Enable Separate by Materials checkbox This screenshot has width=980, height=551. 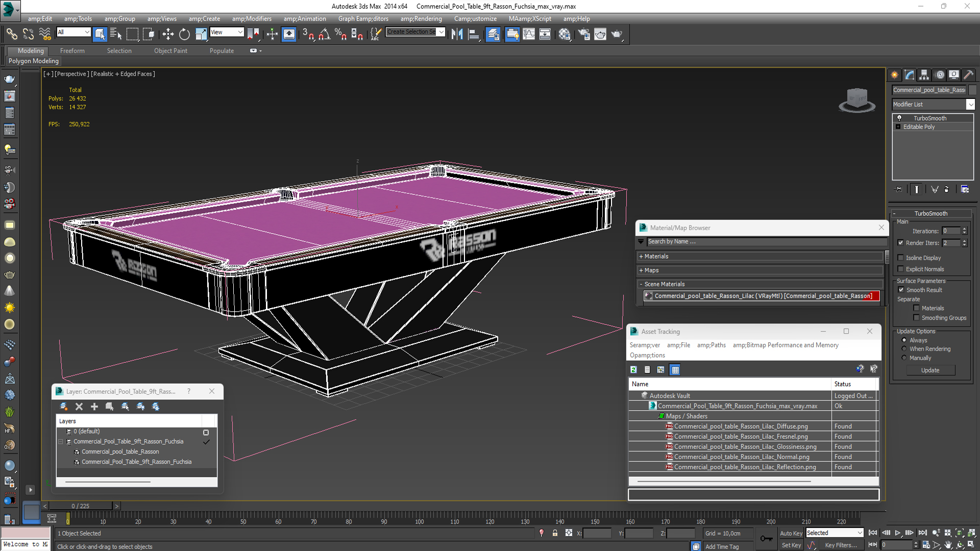(x=917, y=308)
